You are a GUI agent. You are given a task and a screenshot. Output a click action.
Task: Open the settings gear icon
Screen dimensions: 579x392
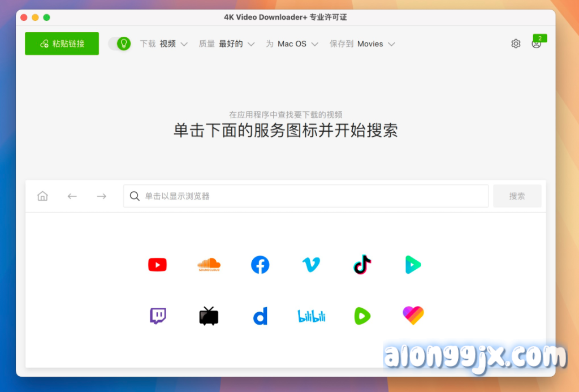point(516,44)
